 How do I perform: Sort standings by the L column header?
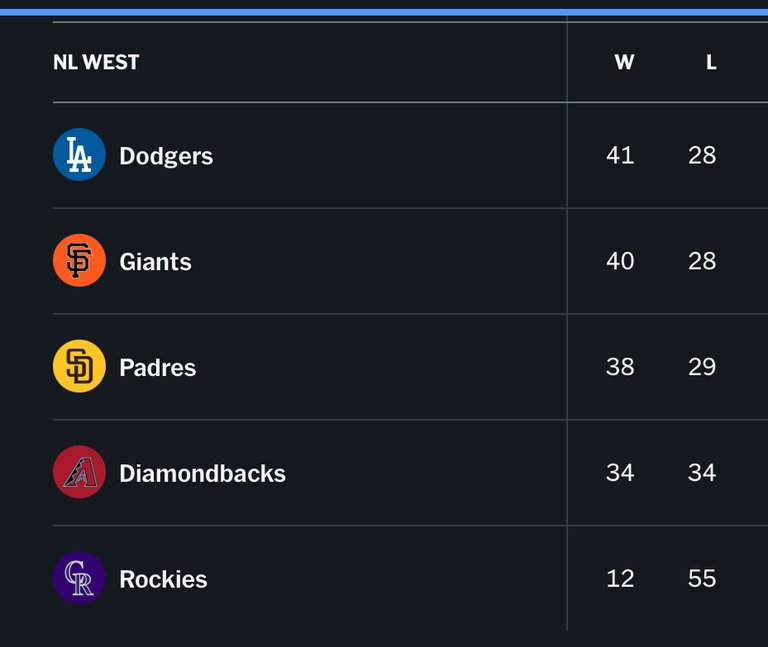pyautogui.click(x=711, y=62)
